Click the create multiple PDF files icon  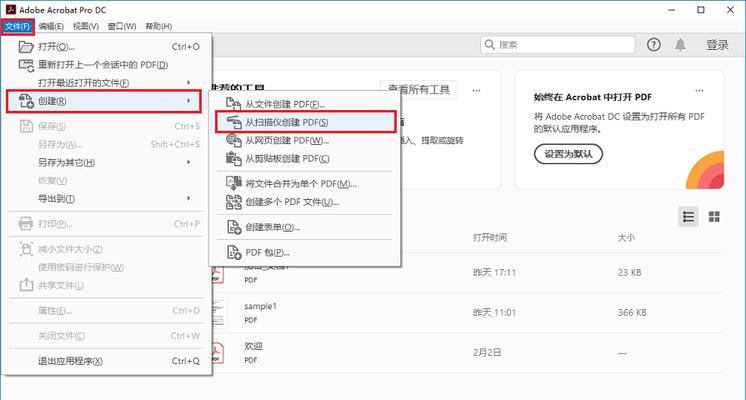pos(234,202)
